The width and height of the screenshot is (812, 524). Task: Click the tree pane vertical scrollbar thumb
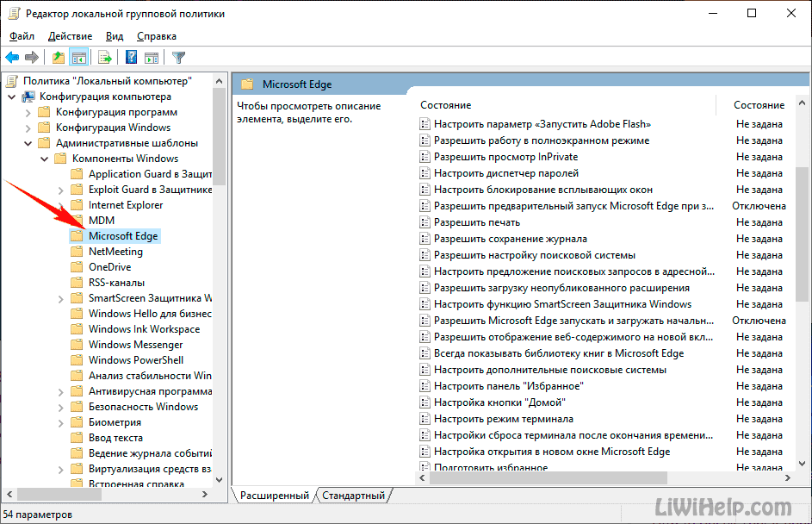pyautogui.click(x=219, y=136)
